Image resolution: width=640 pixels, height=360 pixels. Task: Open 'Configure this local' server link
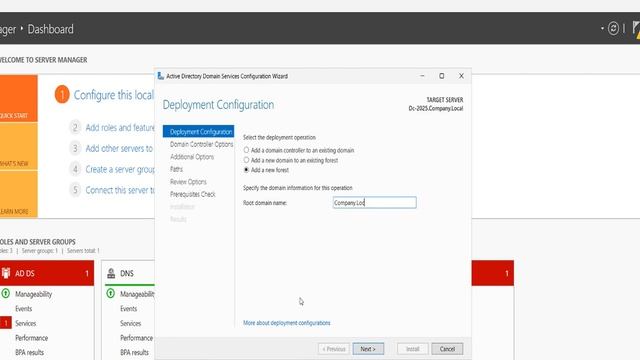click(114, 95)
